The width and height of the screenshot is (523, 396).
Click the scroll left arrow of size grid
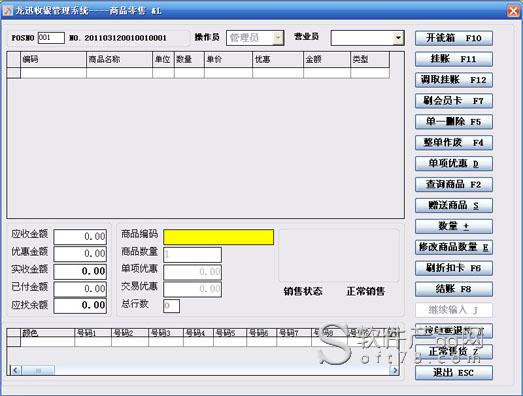(x=15, y=370)
